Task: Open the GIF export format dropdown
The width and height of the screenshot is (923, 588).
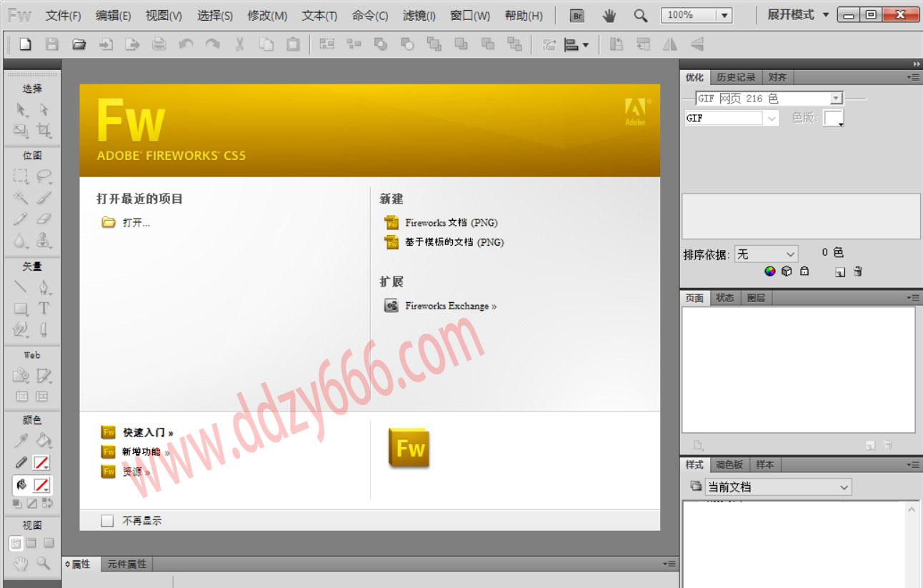Action: 772,119
